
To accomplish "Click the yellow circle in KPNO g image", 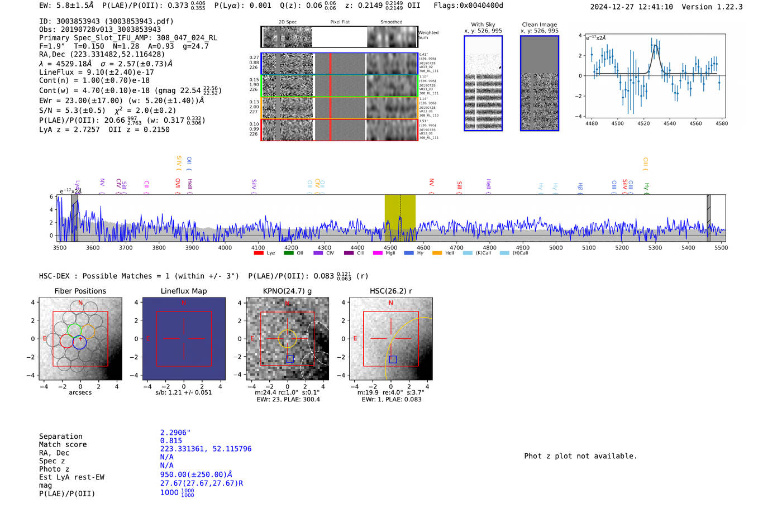I will (287, 338).
